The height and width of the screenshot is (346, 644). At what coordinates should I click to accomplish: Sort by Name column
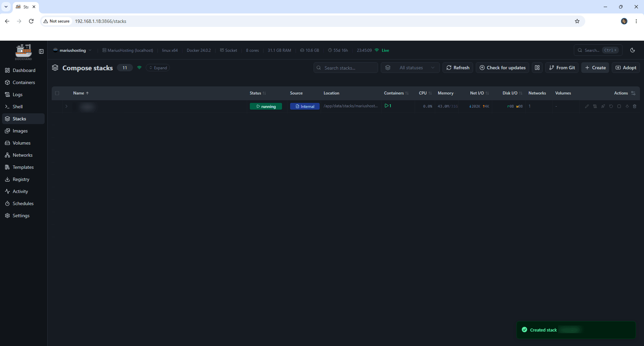(x=81, y=93)
